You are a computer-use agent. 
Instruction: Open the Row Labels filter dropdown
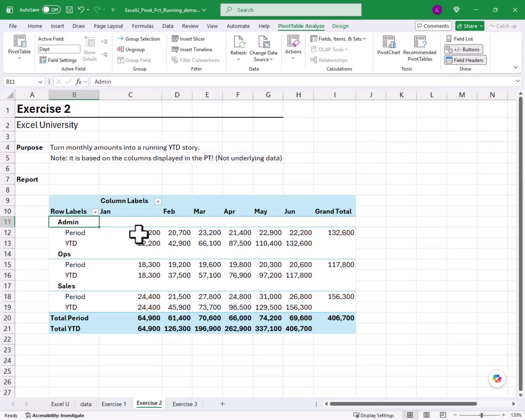pos(95,212)
